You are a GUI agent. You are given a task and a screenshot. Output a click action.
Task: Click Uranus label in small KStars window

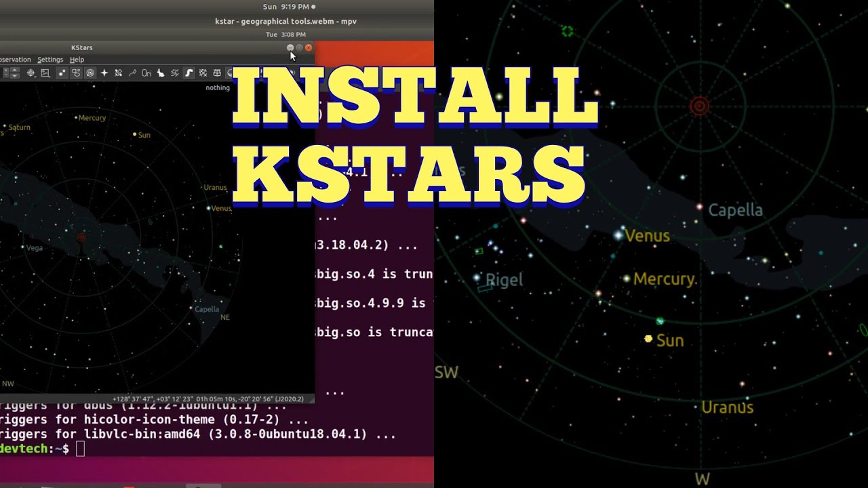[215, 187]
